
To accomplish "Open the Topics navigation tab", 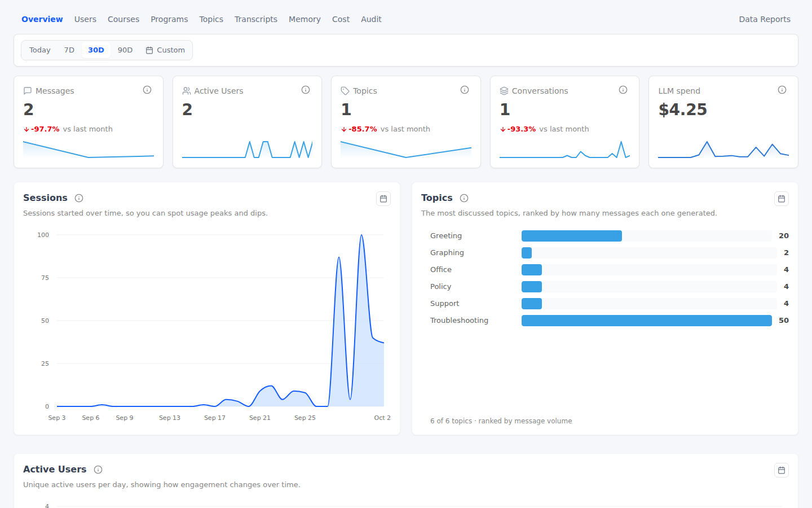I will (x=211, y=19).
